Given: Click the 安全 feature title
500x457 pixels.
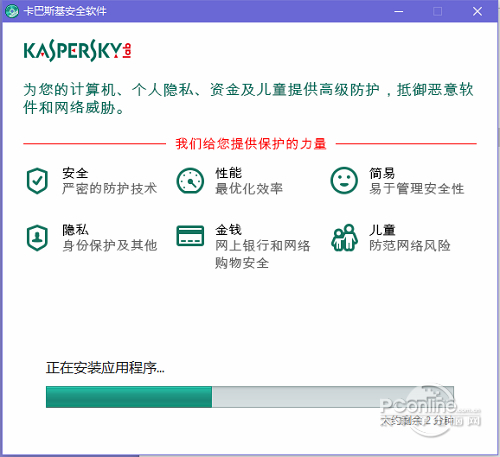Looking at the screenshot, I should point(75,173).
